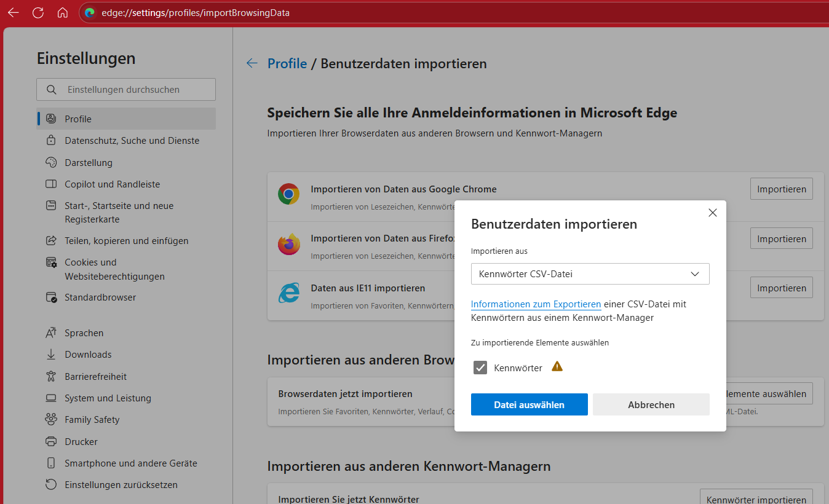Click the Browserdaten jetzt importieren title

point(345,393)
